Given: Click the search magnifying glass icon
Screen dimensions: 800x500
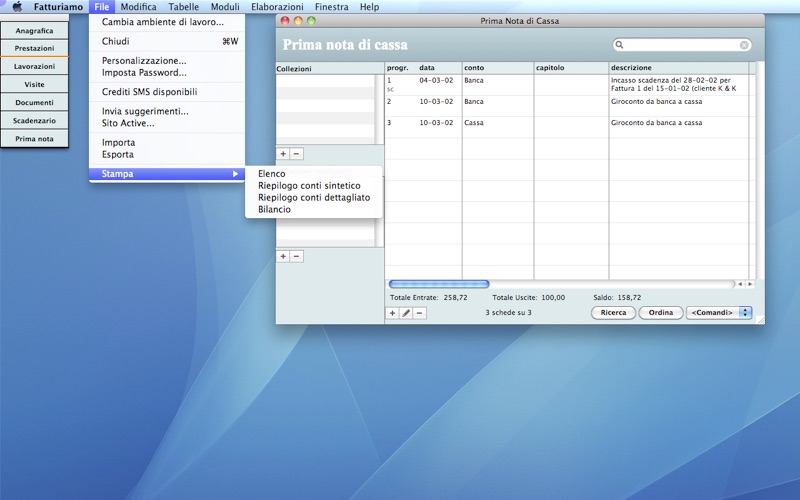Looking at the screenshot, I should (x=621, y=45).
